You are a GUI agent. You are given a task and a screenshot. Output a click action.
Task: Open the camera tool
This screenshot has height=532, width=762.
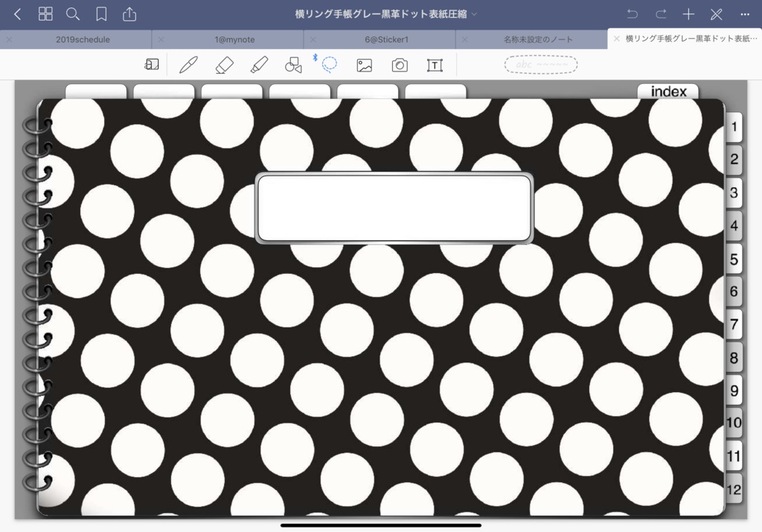click(x=400, y=65)
